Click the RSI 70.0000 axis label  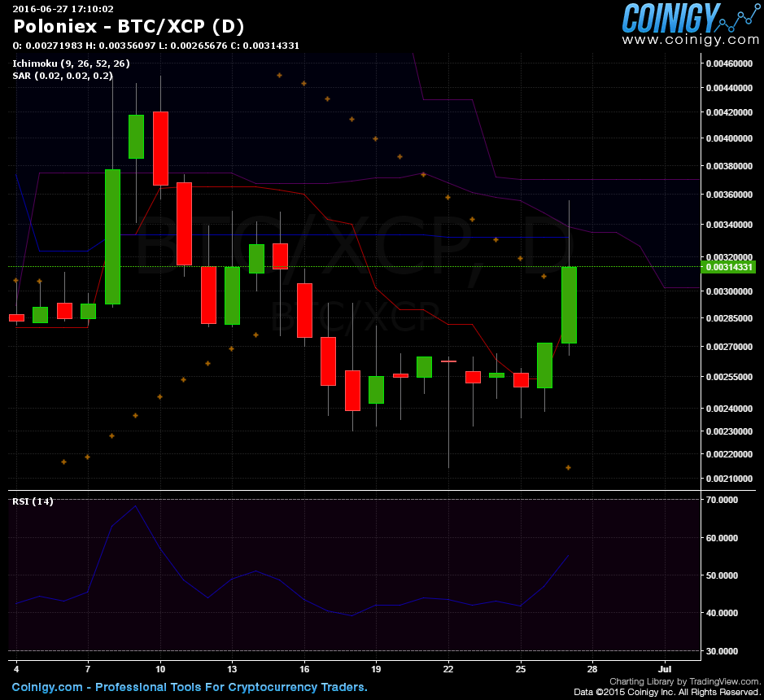722,500
